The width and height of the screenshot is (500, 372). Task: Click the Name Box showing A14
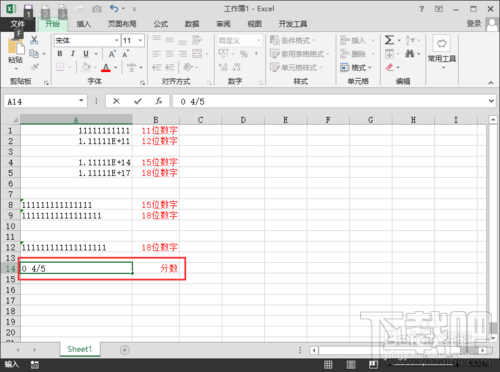(x=46, y=101)
